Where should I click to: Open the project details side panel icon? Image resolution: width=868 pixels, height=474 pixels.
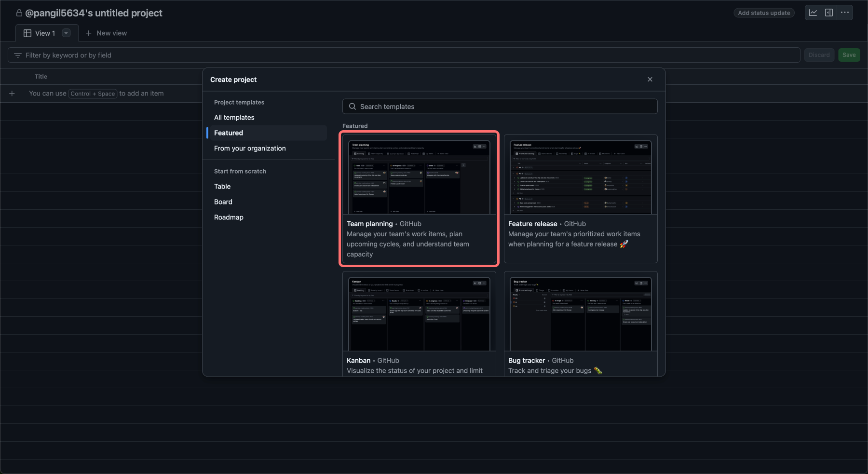pyautogui.click(x=829, y=13)
